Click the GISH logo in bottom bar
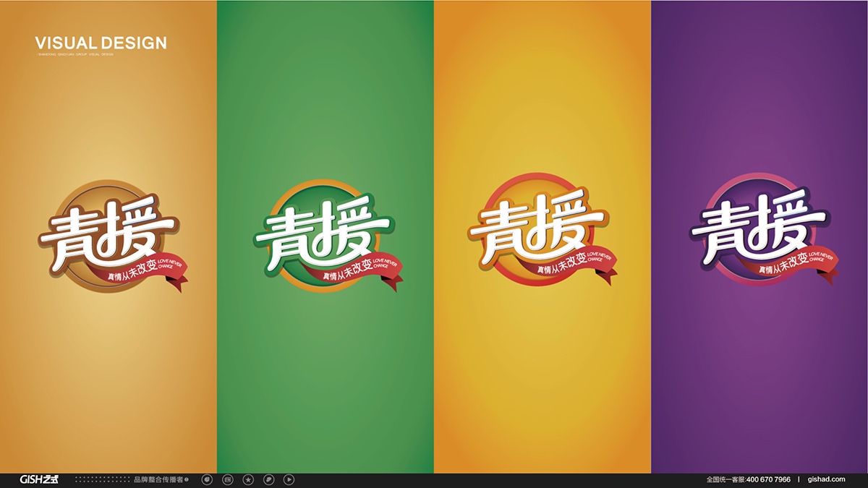The width and height of the screenshot is (868, 488). tap(39, 479)
